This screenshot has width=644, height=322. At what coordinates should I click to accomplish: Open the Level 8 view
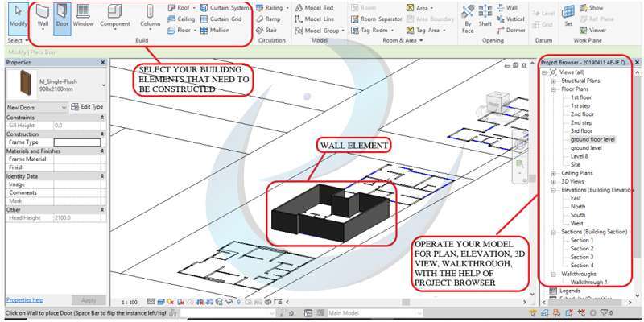[x=580, y=156]
